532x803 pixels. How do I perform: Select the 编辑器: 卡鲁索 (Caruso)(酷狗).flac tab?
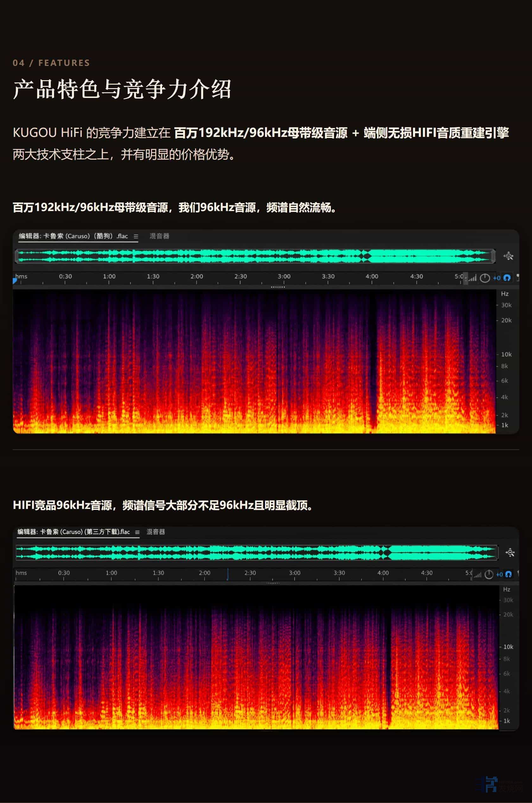coord(73,236)
